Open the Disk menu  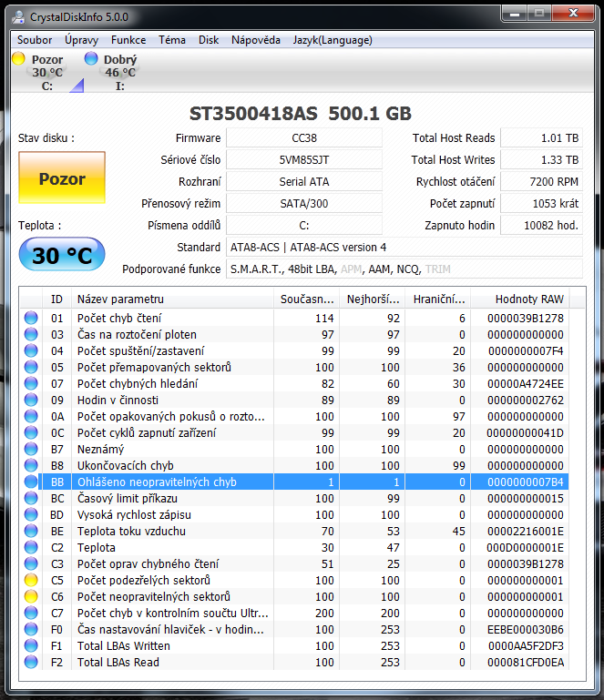pos(209,40)
